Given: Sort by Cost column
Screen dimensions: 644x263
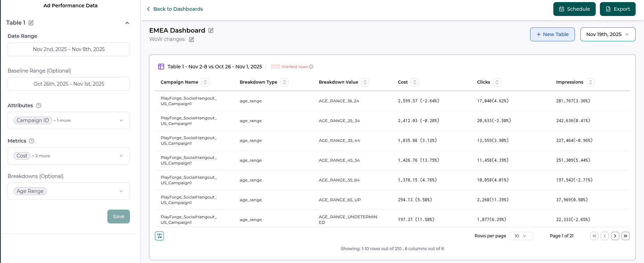Looking at the screenshot, I should 415,82.
